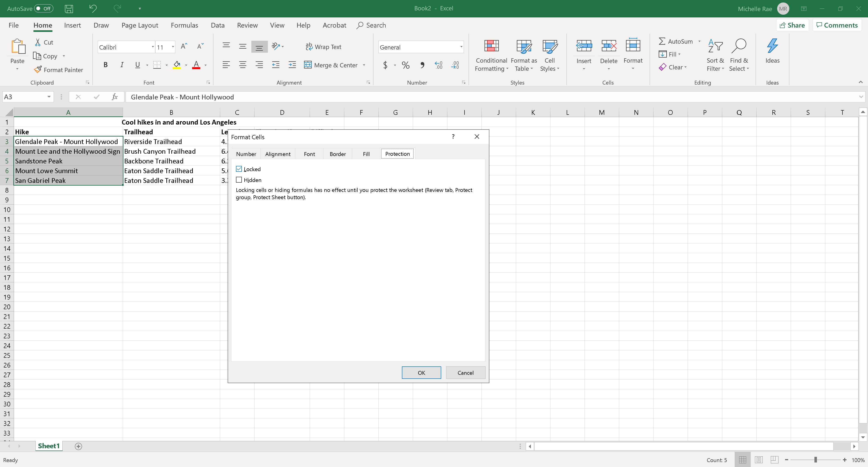
Task: Enable the Hidden checkbox
Action: (x=239, y=179)
